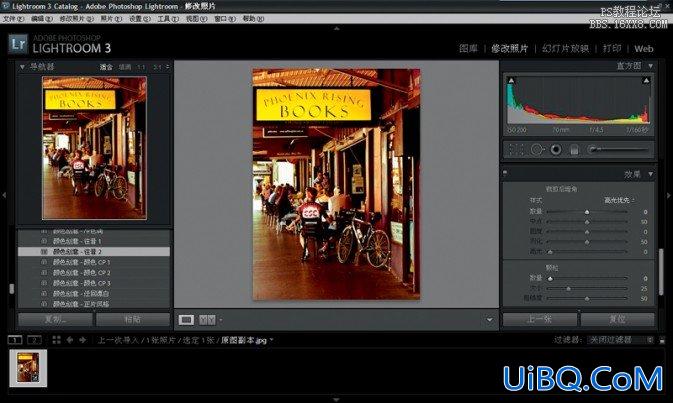Viewport: 673px width, 403px height.
Task: Click vignette 羽化 slider handle
Action: point(587,242)
